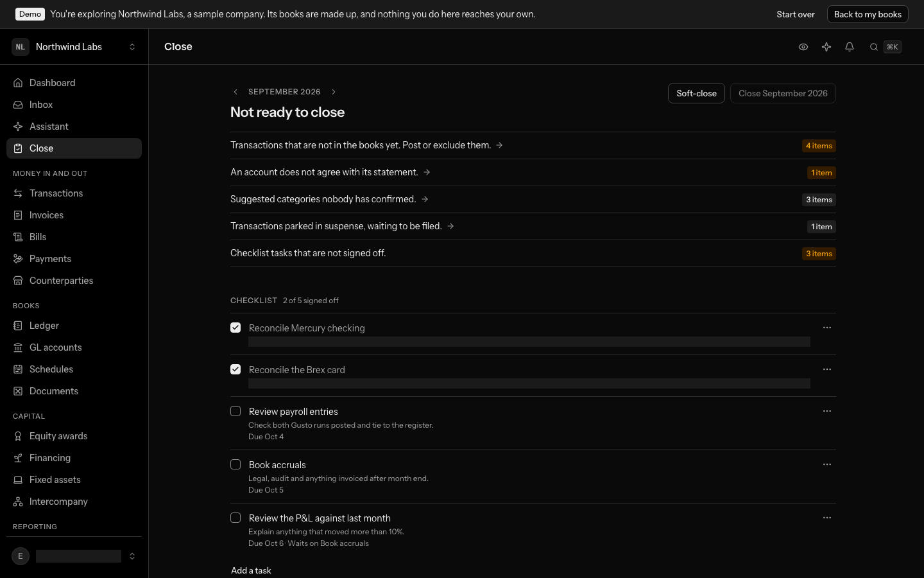
Task: Go to next month with right chevron
Action: click(x=334, y=92)
